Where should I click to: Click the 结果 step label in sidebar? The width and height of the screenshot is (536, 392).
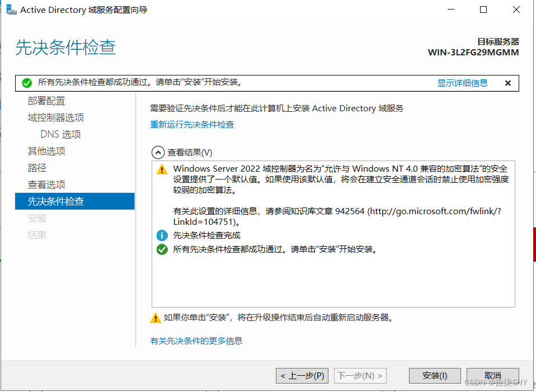tap(37, 235)
